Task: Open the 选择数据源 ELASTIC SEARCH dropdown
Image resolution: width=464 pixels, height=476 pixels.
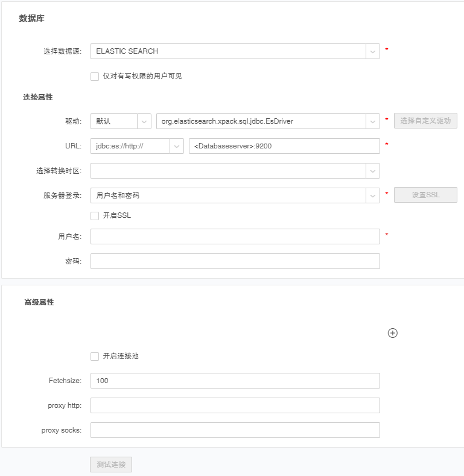Action: pyautogui.click(x=235, y=51)
